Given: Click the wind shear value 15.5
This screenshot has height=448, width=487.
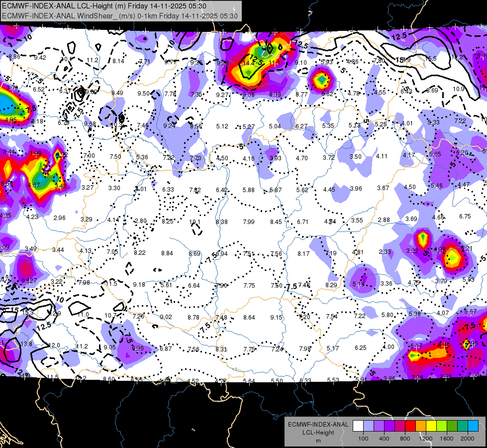Looking at the screenshot, I should [431, 58].
